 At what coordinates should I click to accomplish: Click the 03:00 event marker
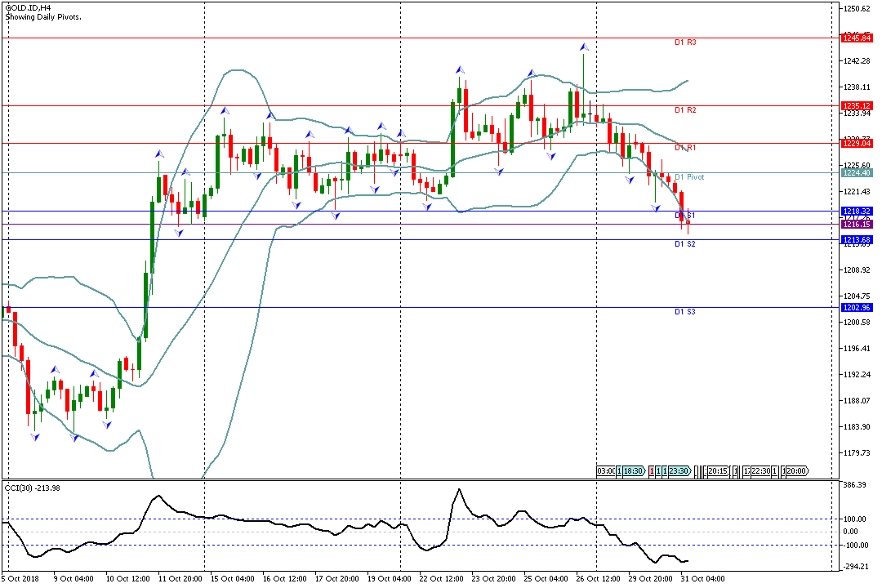[x=606, y=471]
